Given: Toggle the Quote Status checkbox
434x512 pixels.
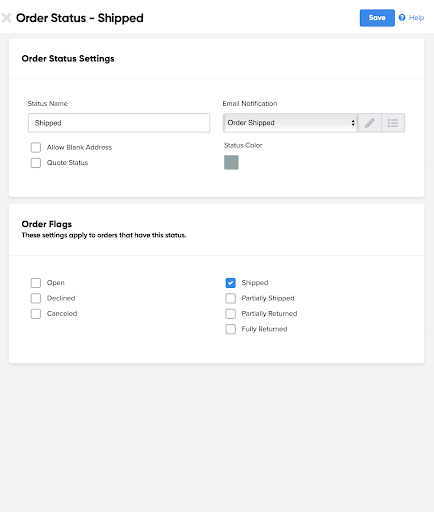Looking at the screenshot, I should [36, 163].
